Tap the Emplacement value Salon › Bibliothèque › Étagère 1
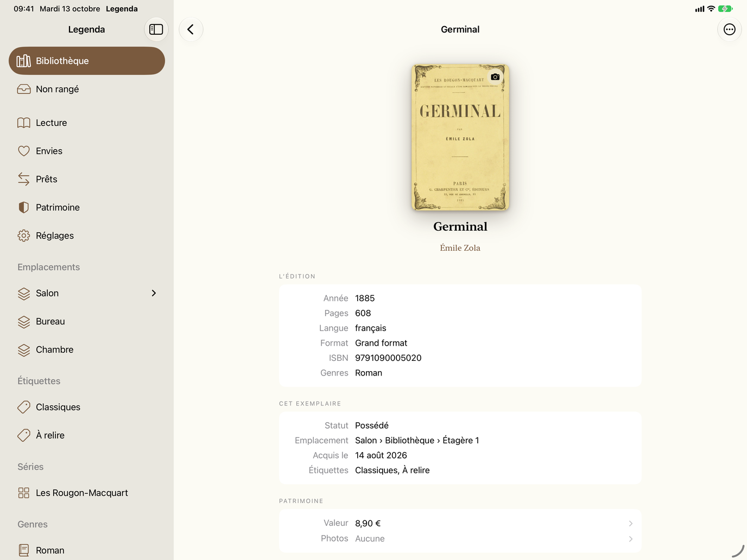 (x=417, y=441)
